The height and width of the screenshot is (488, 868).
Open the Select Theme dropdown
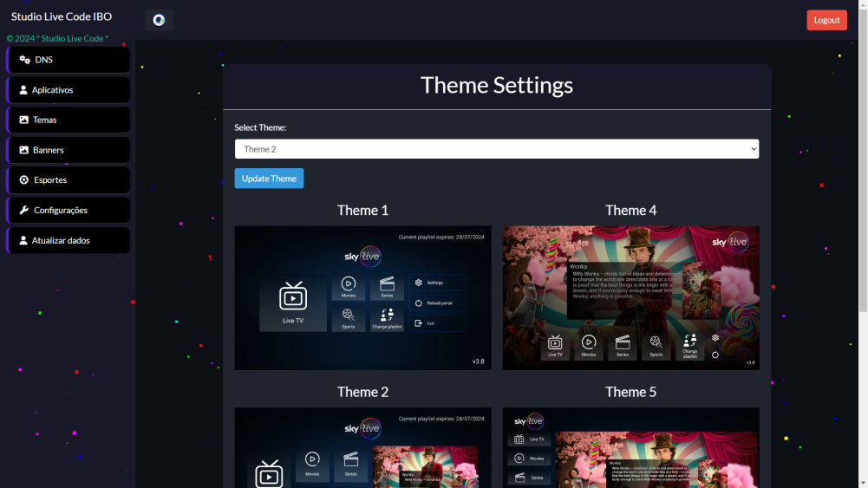coord(496,149)
